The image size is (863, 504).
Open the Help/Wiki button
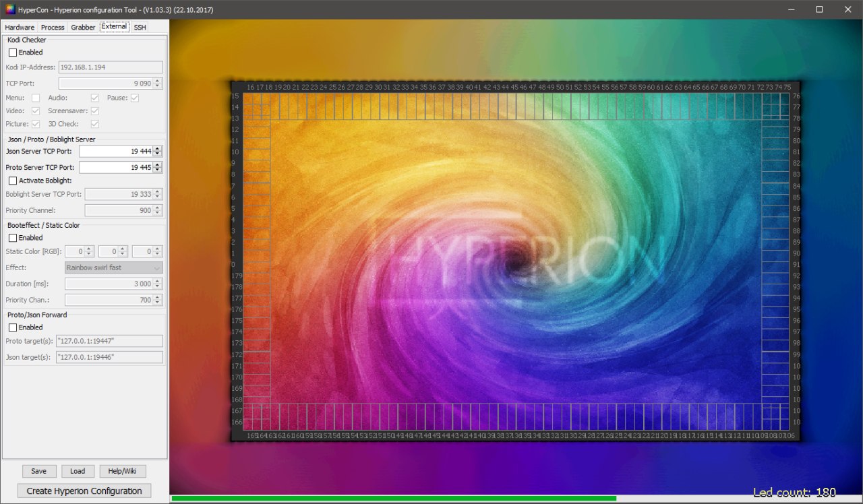coord(123,471)
